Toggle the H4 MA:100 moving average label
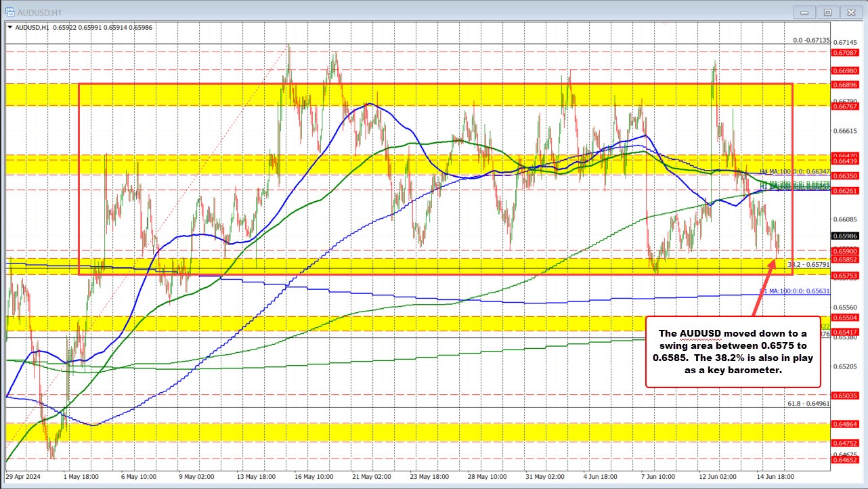The image size is (868, 489). (x=796, y=172)
